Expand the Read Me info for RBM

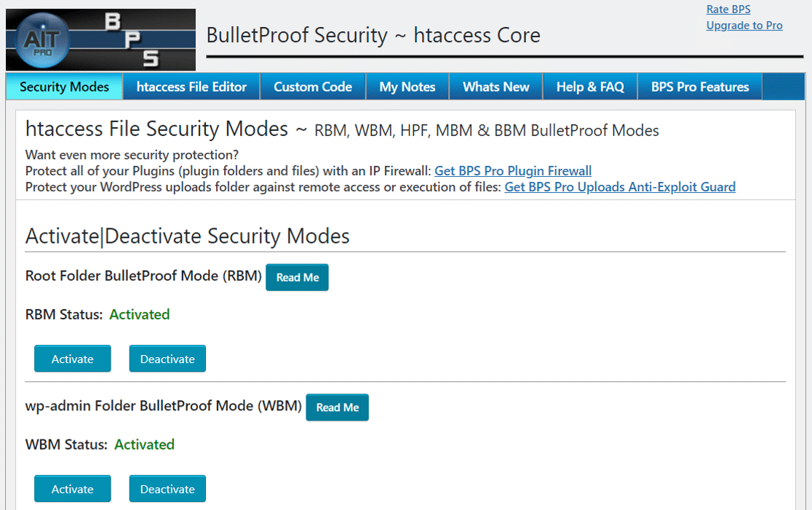point(297,277)
